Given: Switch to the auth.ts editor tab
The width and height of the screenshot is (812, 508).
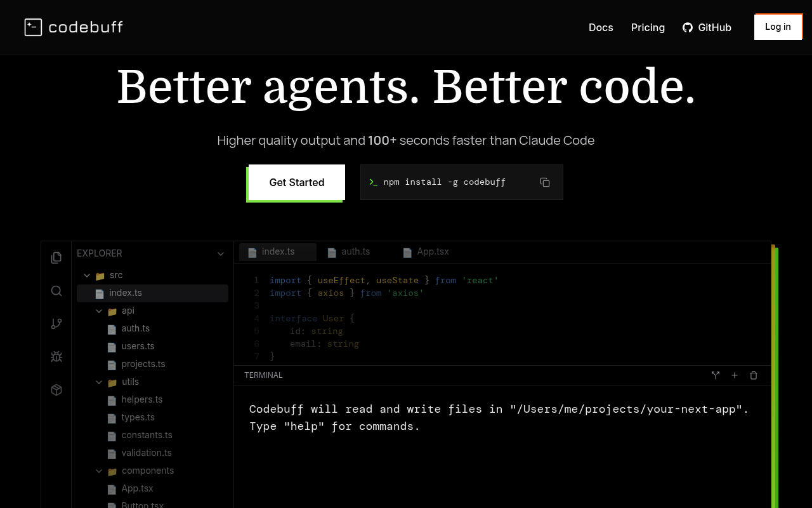Looking at the screenshot, I should (349, 252).
